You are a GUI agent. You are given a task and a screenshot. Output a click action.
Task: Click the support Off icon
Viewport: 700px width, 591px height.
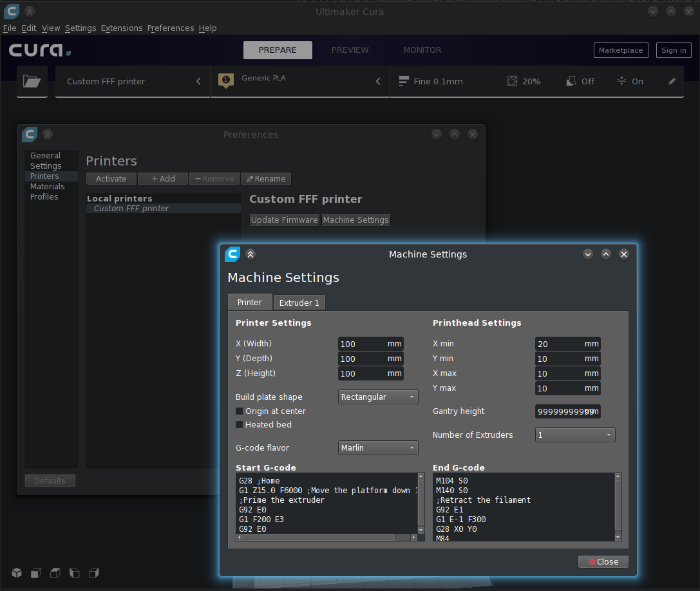[x=571, y=80]
